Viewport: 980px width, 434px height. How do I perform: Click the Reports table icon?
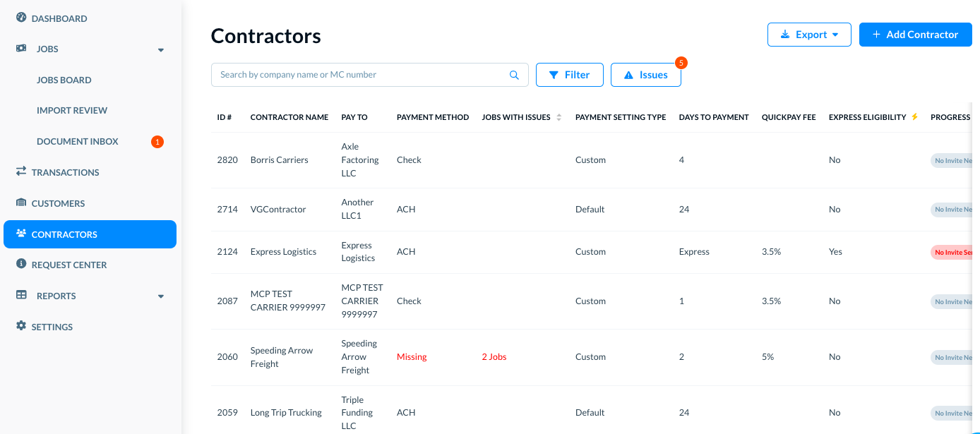tap(21, 295)
